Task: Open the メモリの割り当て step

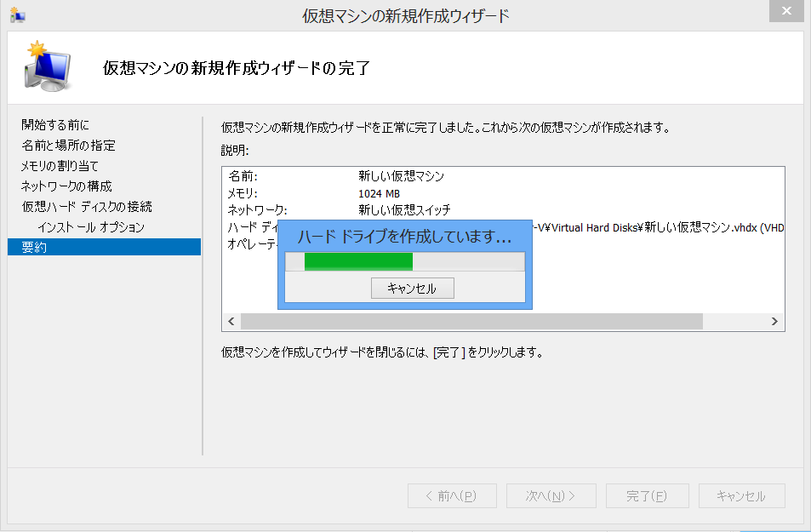Action: [x=60, y=166]
